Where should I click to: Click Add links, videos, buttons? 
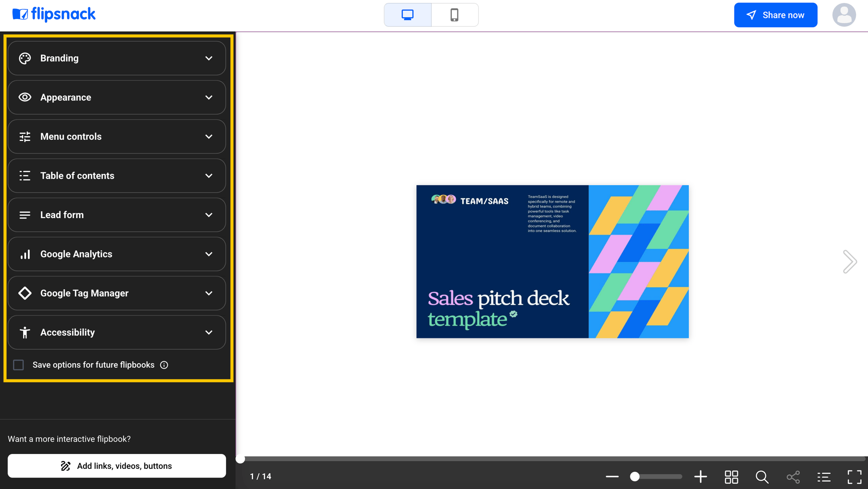[117, 466]
